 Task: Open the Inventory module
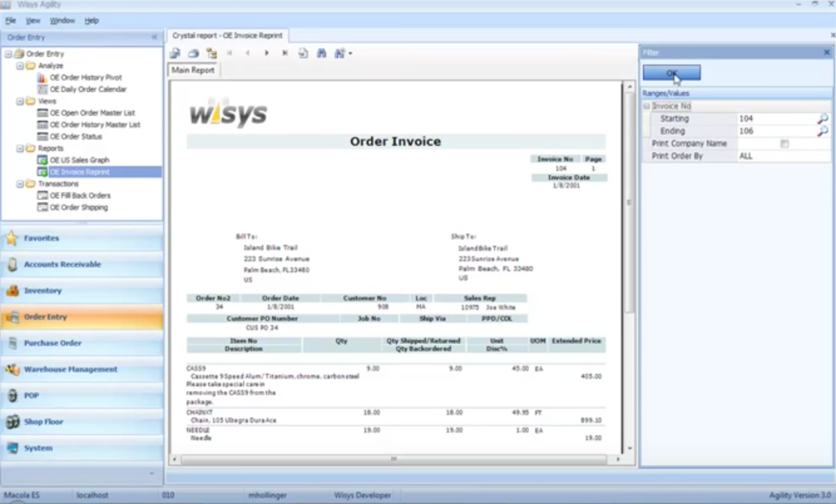tap(82, 291)
